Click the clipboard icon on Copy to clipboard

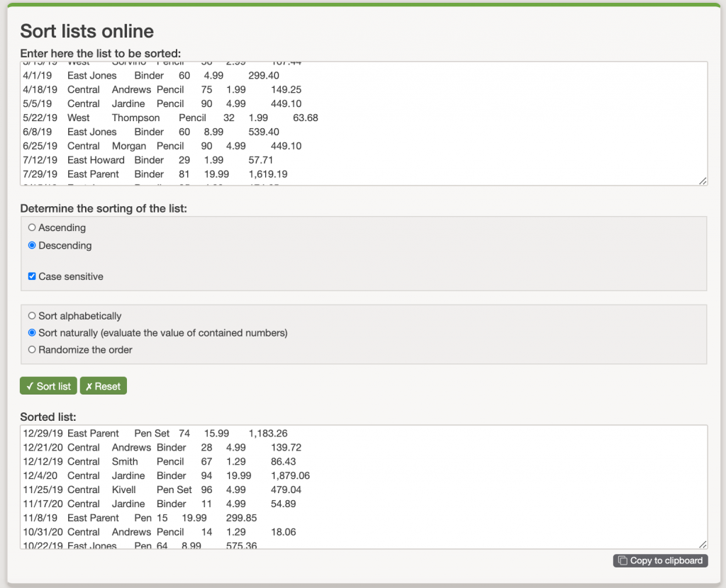(x=623, y=560)
